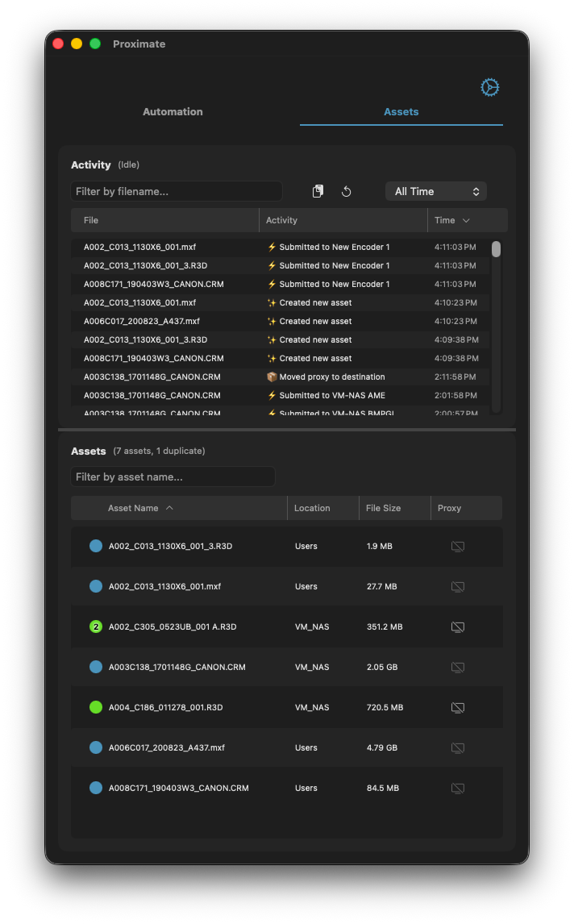574x924 pixels.
Task: Click the green status dot for A004_C186_011278_001.R3D
Action: click(95, 707)
